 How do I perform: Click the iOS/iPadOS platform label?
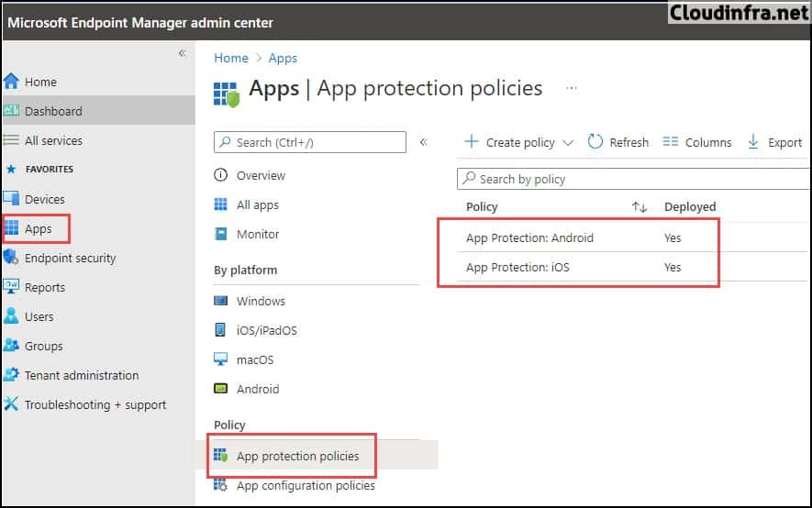click(267, 330)
